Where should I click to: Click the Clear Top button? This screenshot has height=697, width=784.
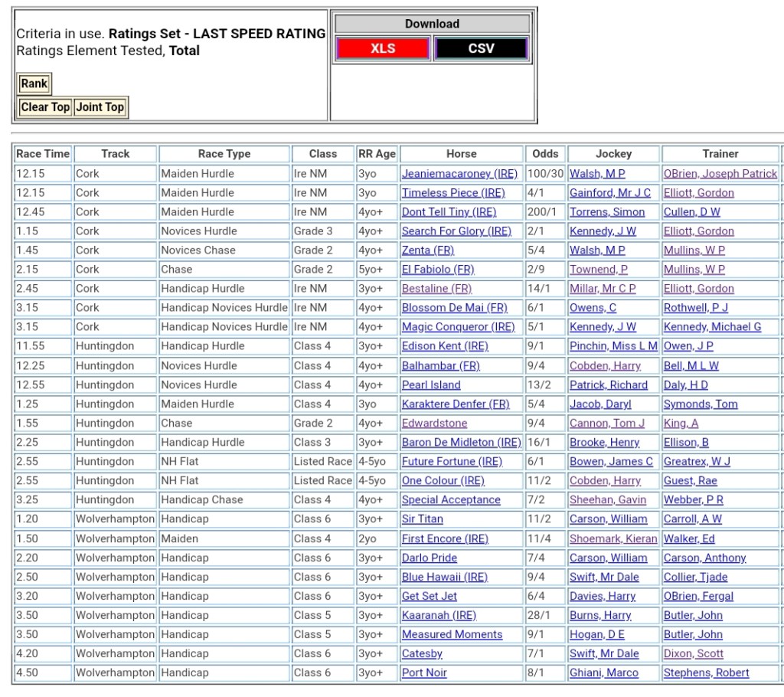pyautogui.click(x=45, y=107)
